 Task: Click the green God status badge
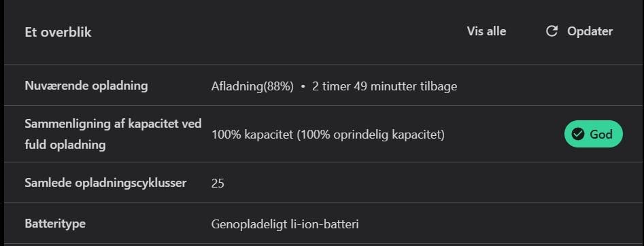[x=594, y=134]
